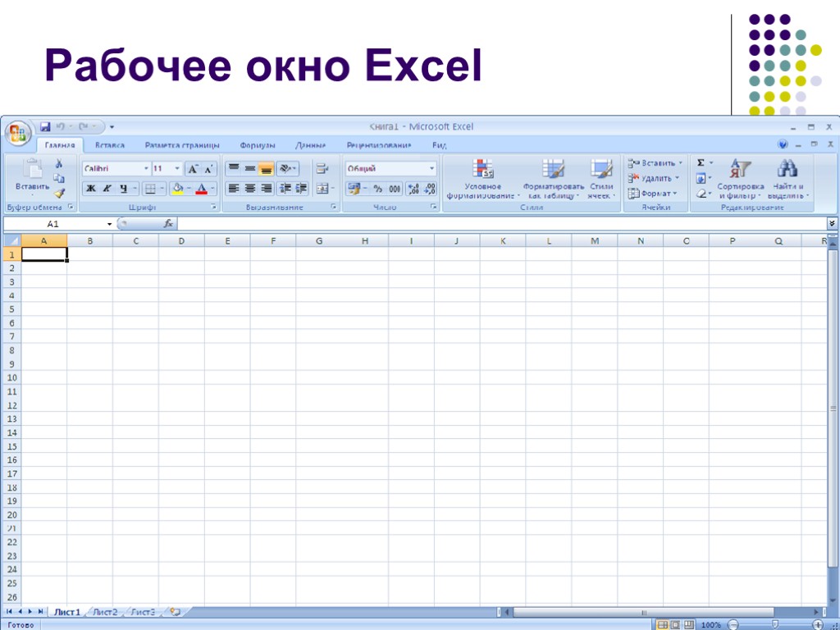Insert a new worksheet tab button
This screenshot has height=630, width=840.
tap(176, 612)
